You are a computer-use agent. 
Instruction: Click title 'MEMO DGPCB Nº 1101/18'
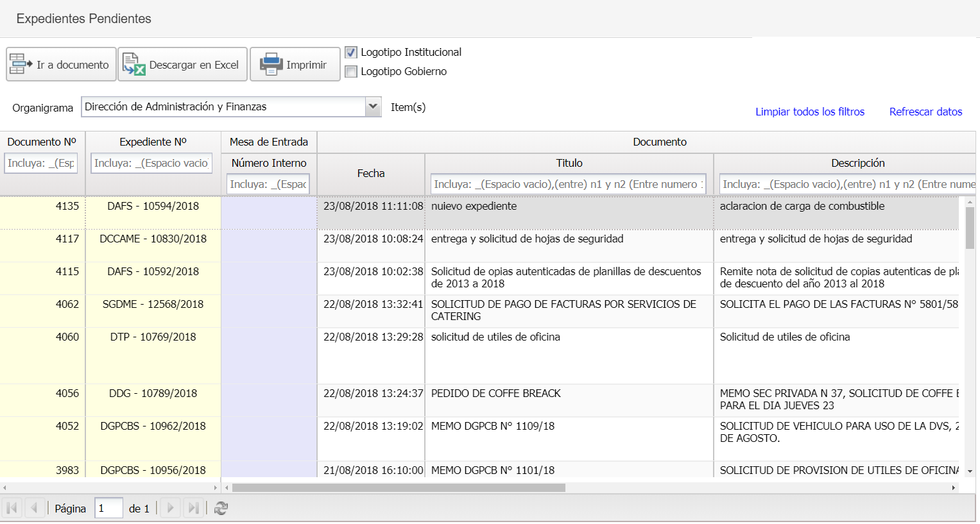coord(493,470)
